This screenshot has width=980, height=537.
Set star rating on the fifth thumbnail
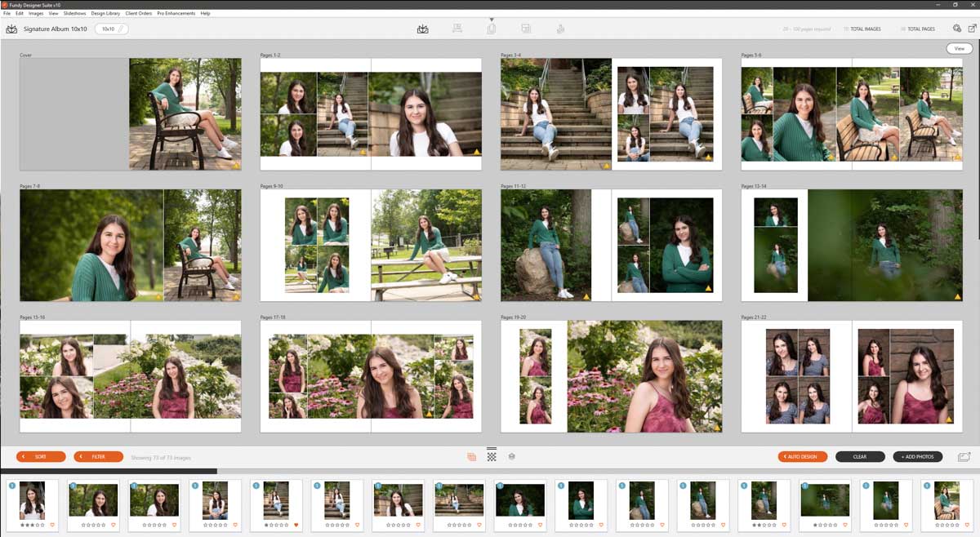276,525
